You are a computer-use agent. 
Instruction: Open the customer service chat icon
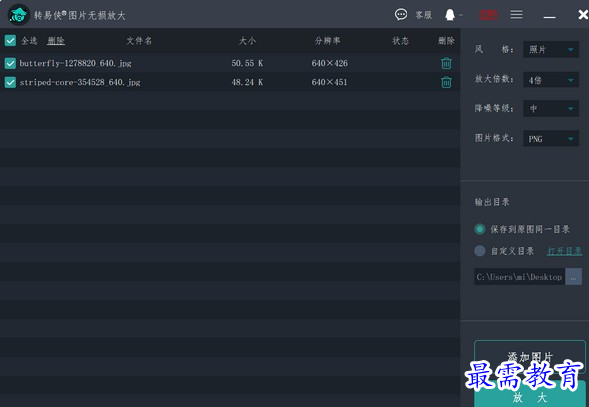tap(401, 15)
